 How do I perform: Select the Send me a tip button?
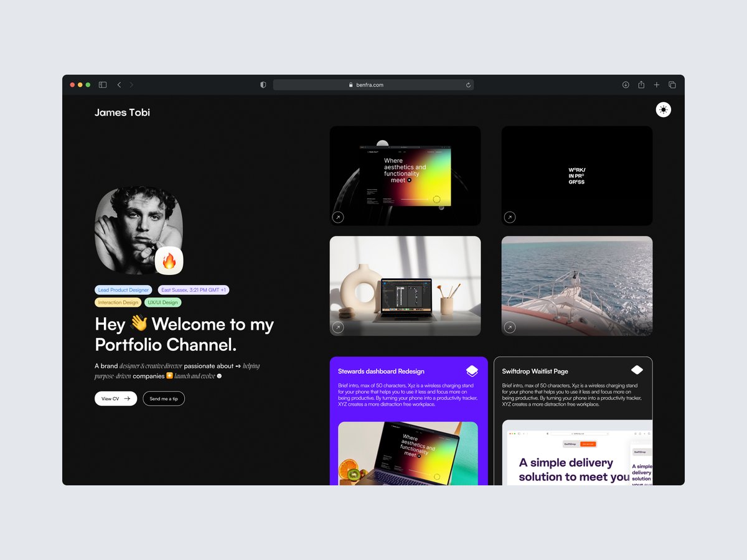tap(164, 398)
